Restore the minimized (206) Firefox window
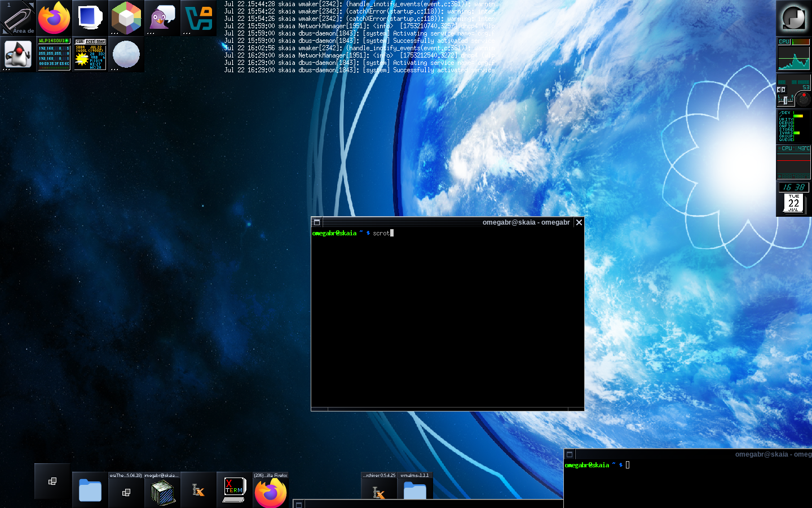This screenshot has height=508, width=812. click(x=271, y=490)
